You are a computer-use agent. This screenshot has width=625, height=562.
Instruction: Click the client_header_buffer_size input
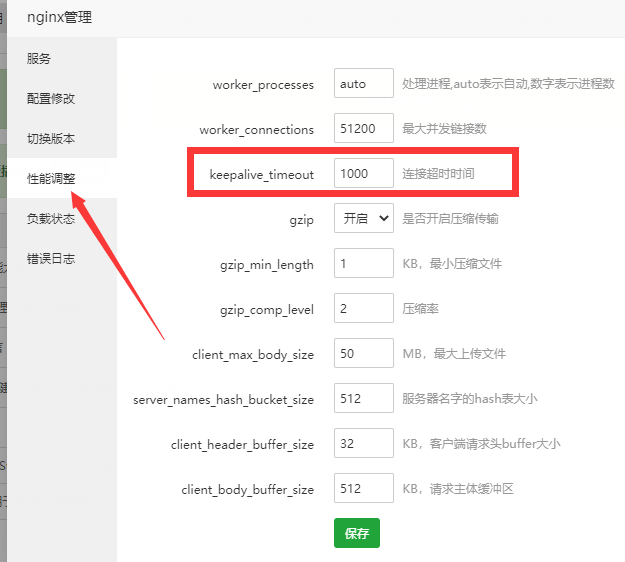pos(364,444)
